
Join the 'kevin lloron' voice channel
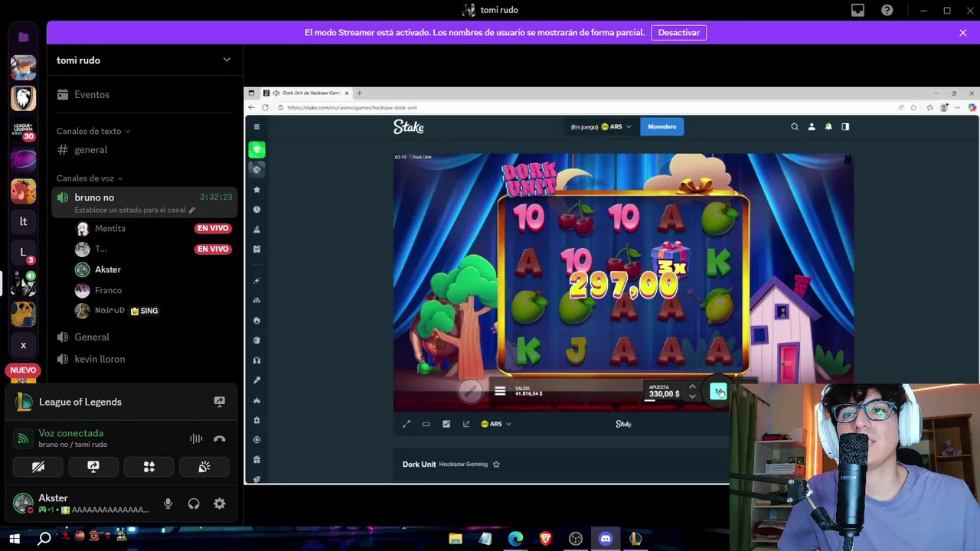click(143, 359)
